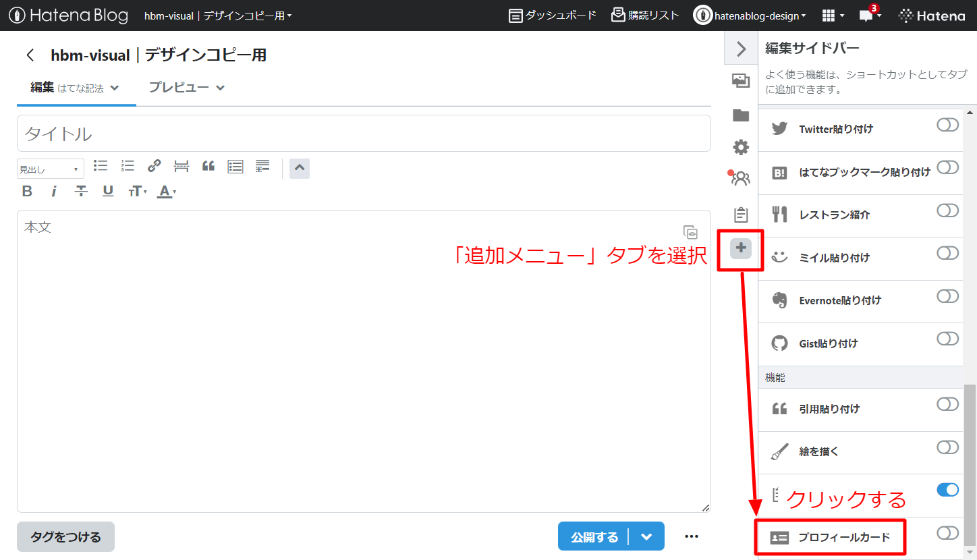Viewport: 977px width, 560px height.
Task: Open the hatenablog-design account menu
Action: point(750,16)
